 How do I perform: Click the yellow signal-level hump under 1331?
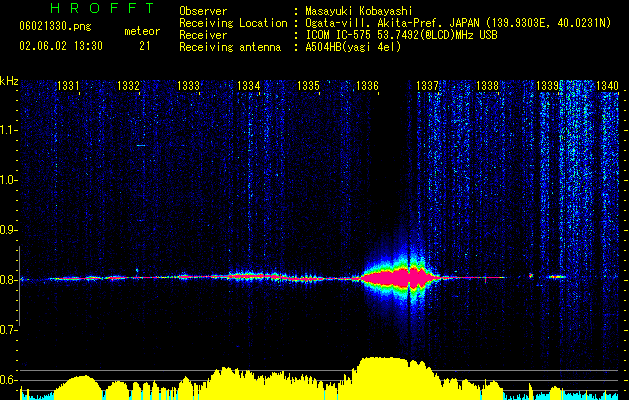pyautogui.click(x=78, y=387)
